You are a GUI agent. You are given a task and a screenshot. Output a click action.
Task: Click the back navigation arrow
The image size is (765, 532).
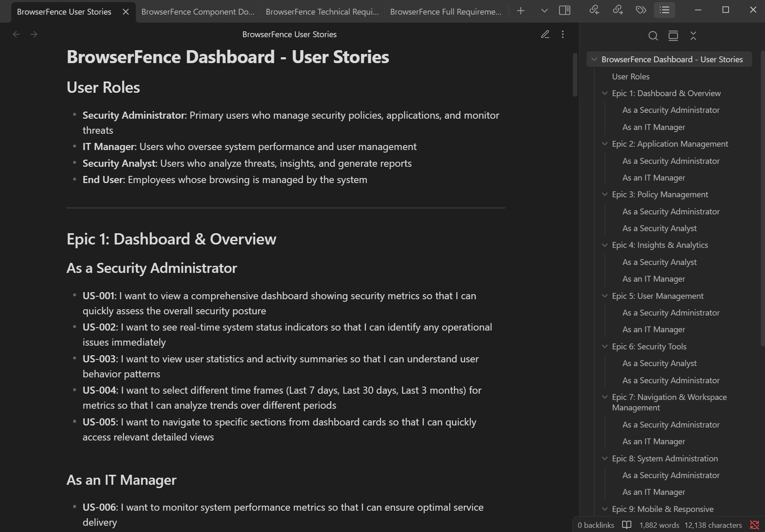16,34
